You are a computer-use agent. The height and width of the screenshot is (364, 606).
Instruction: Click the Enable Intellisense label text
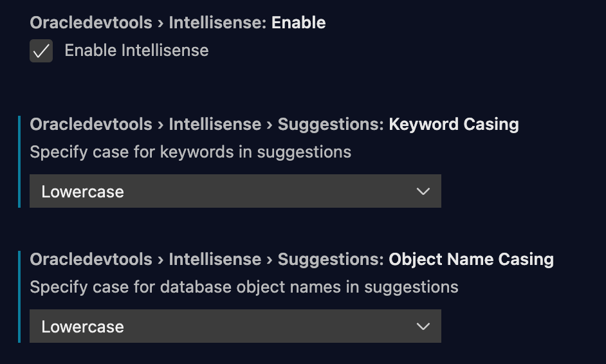pos(136,51)
